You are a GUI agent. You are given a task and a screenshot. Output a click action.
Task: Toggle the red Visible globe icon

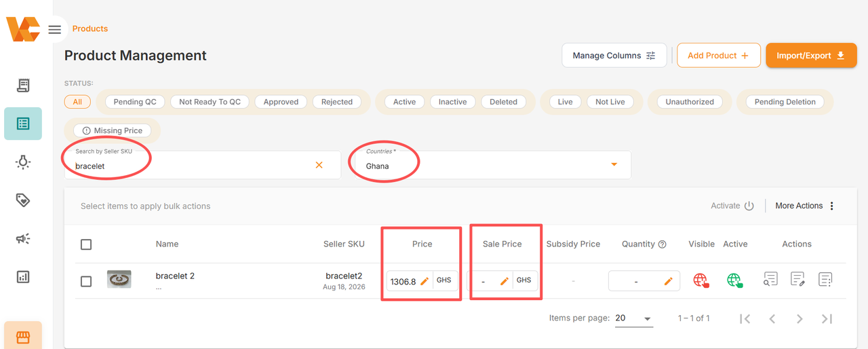[701, 280]
